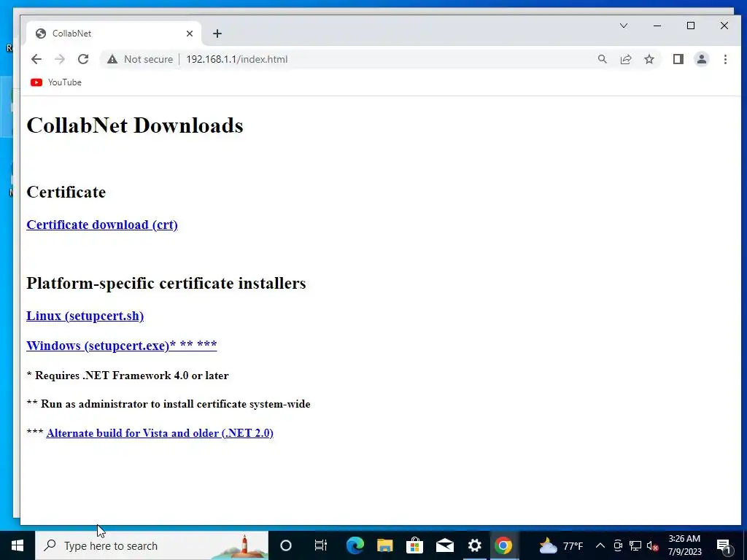The image size is (747, 560).
Task: Open the Linux setupcert.sh link
Action: point(85,316)
